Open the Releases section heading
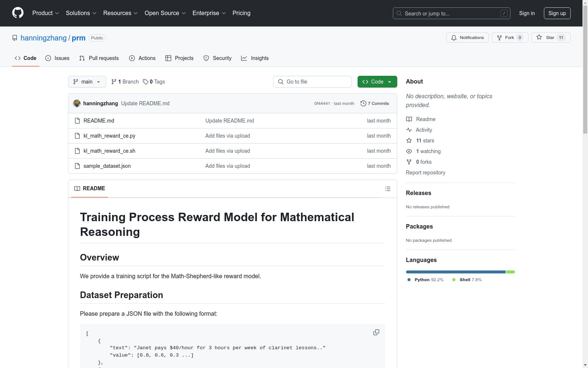Viewport: 588px width, 368px height. pos(419,193)
